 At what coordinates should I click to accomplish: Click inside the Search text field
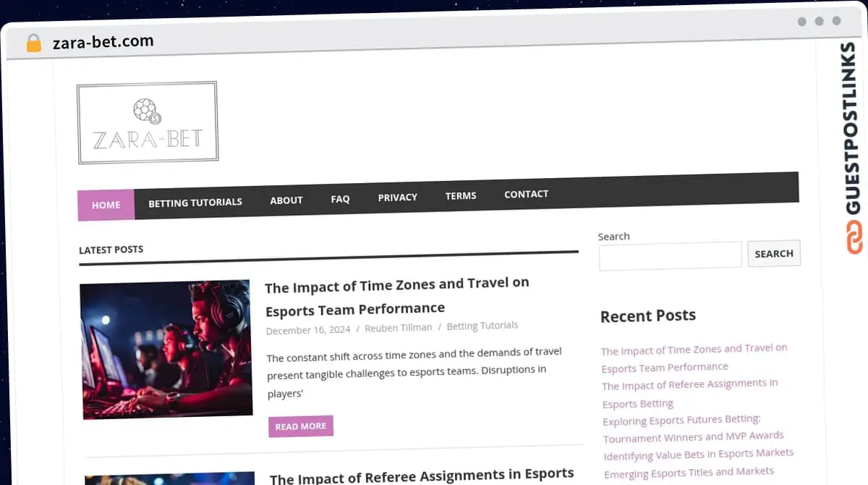(670, 254)
